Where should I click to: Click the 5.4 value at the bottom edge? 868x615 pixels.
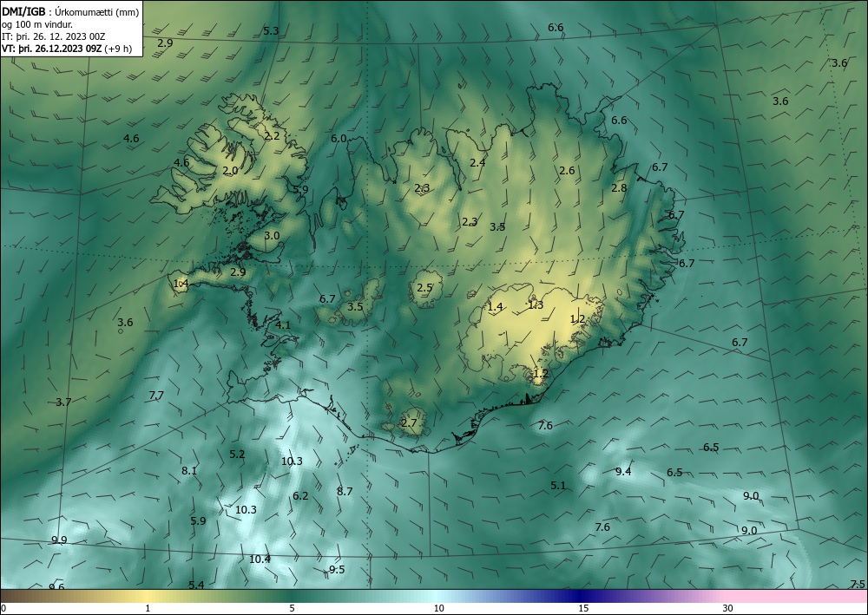pos(196,585)
